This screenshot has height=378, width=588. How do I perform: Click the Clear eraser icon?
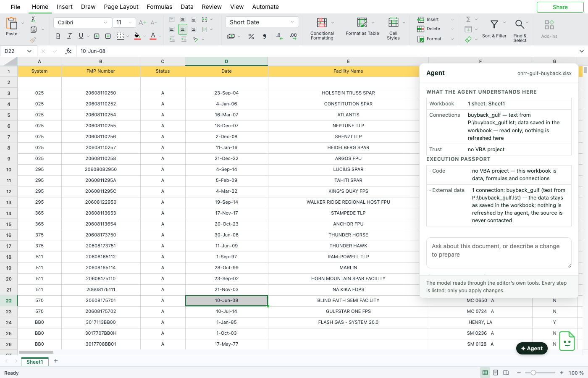coord(468,39)
